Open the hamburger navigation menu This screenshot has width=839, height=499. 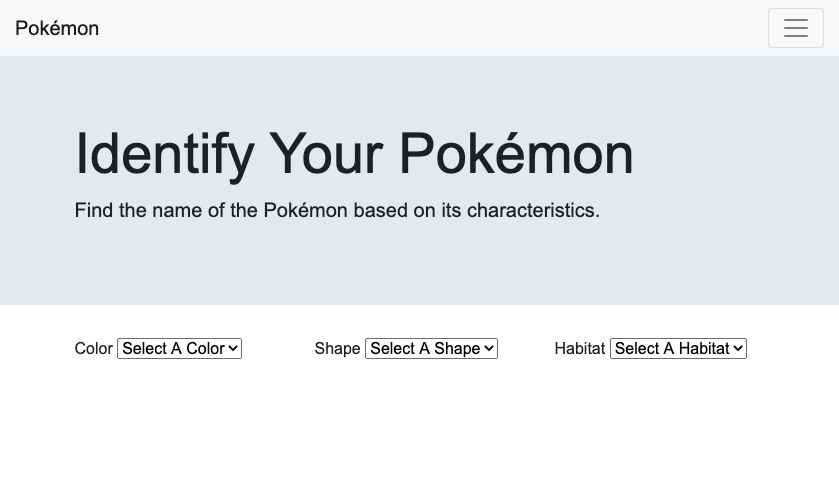(x=795, y=28)
